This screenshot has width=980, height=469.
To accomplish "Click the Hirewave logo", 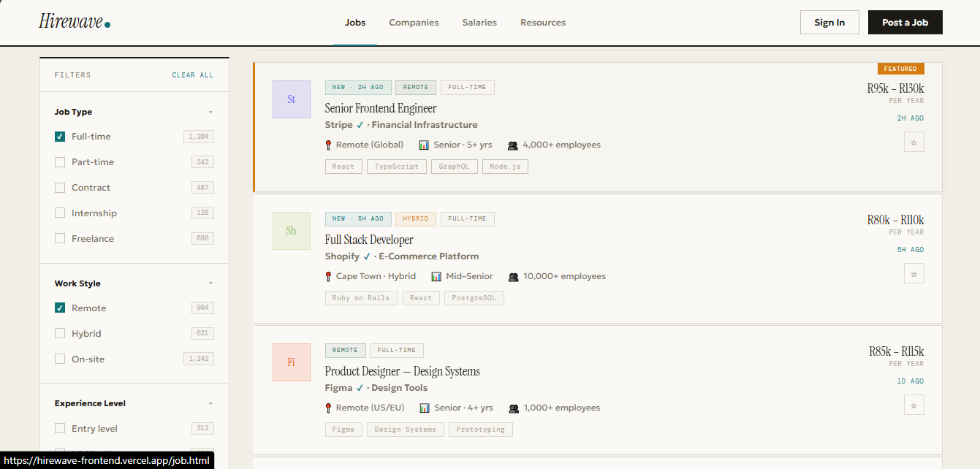I will coord(74,22).
